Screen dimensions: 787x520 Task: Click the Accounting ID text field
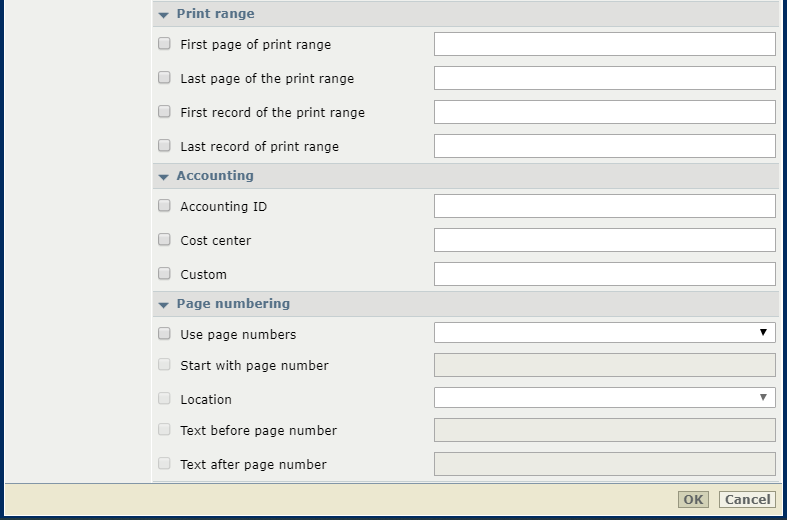(x=605, y=206)
